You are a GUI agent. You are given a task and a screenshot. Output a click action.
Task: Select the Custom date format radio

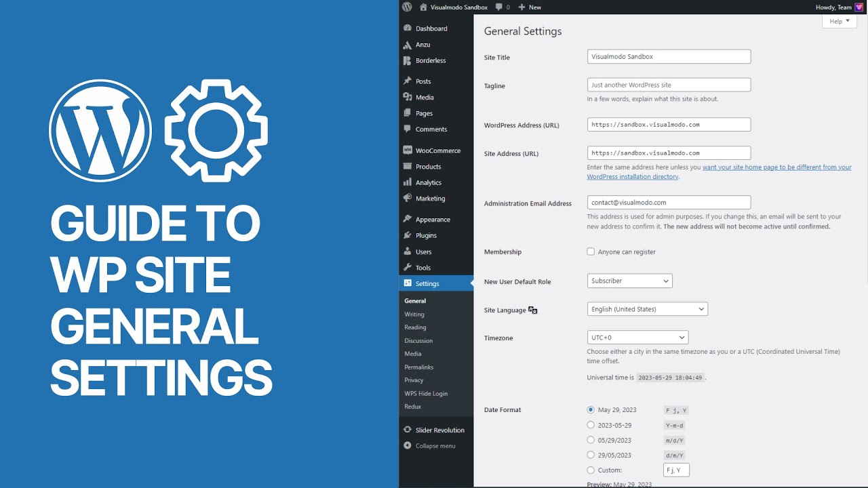click(x=591, y=470)
